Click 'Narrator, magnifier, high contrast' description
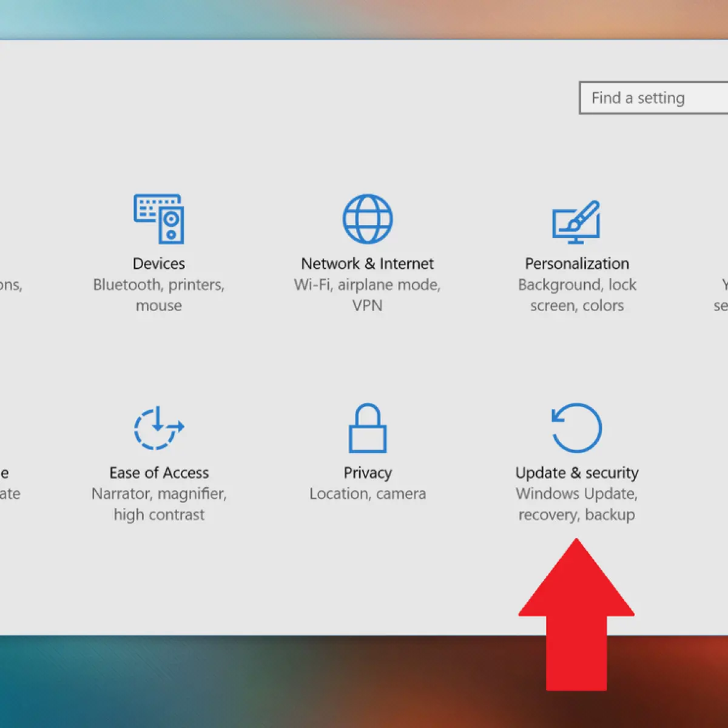Viewport: 728px width, 728px height. (x=159, y=504)
